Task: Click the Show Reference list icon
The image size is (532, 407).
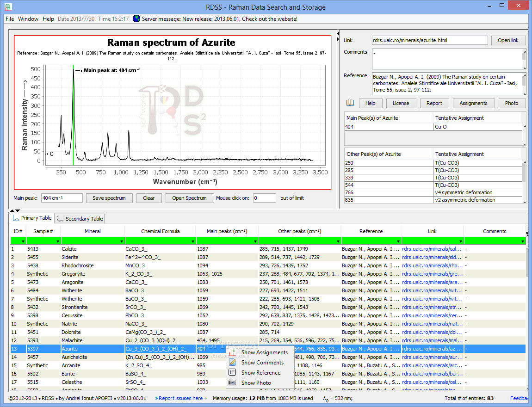Action: point(232,372)
